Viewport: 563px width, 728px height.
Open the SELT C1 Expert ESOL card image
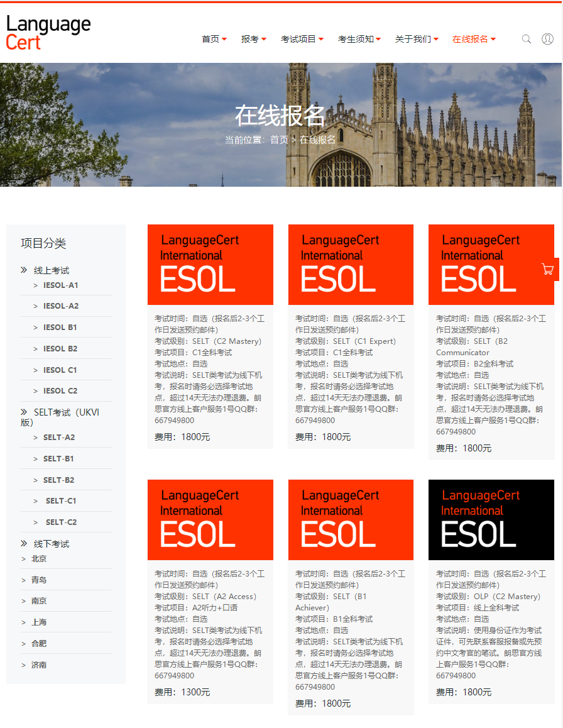[x=351, y=265]
